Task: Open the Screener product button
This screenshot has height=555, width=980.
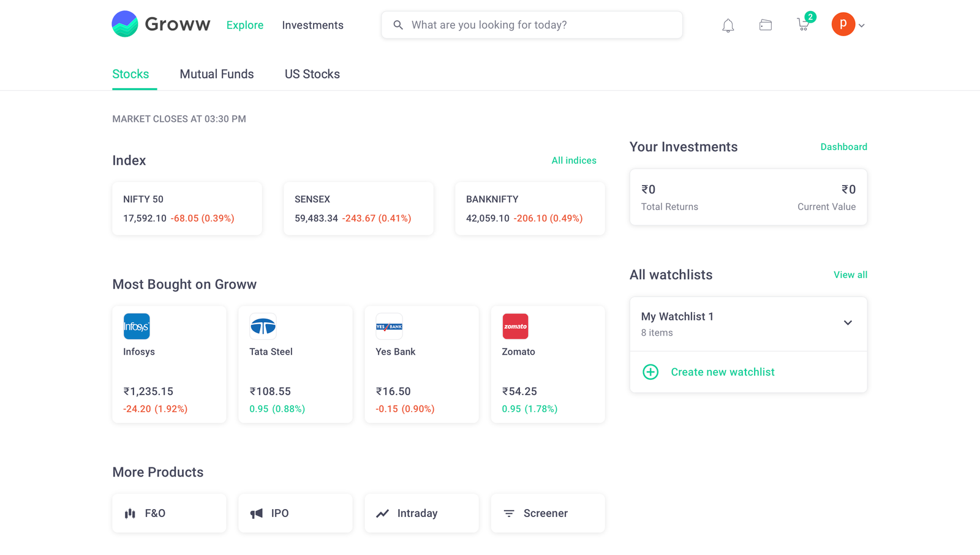Action: (548, 513)
